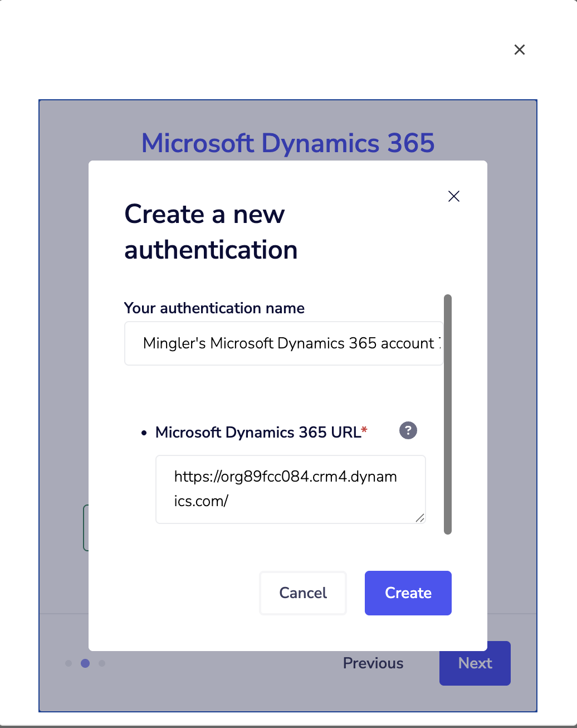Click the Create button
The width and height of the screenshot is (577, 728).
(x=408, y=593)
